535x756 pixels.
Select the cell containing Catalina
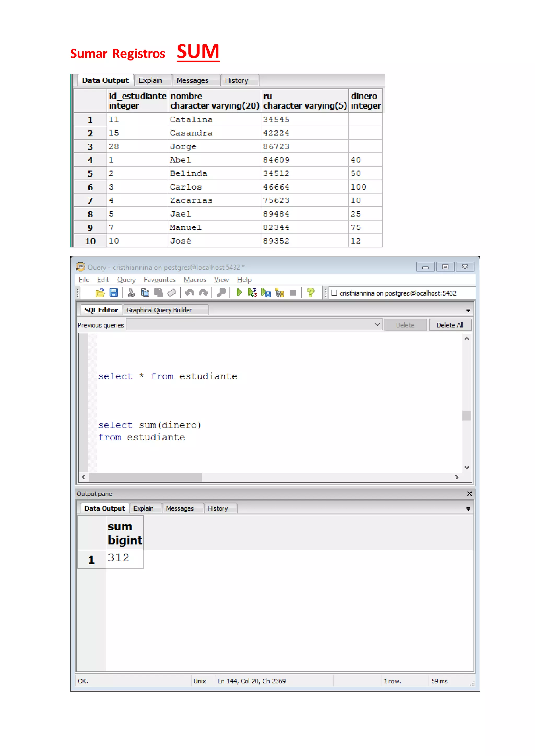click(x=214, y=120)
